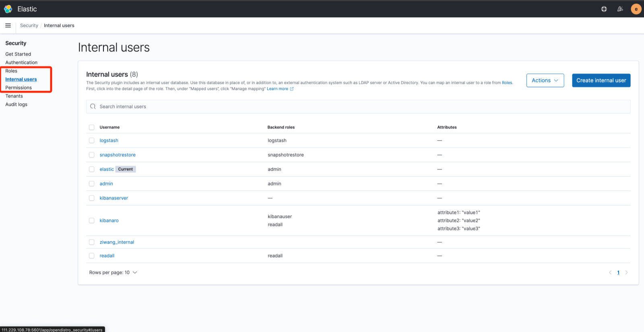Viewport: 644px width, 332px height.
Task: Select the logstash user checkbox
Action: [92, 141]
